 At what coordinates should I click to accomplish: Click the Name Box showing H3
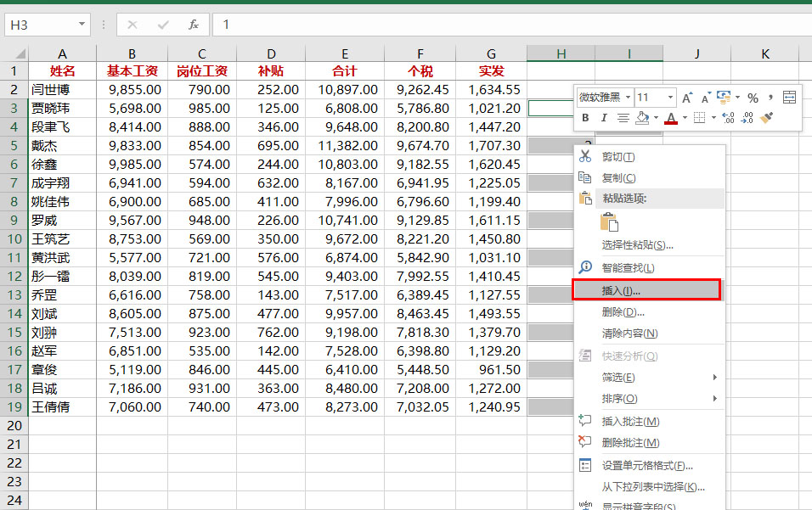tap(41, 25)
